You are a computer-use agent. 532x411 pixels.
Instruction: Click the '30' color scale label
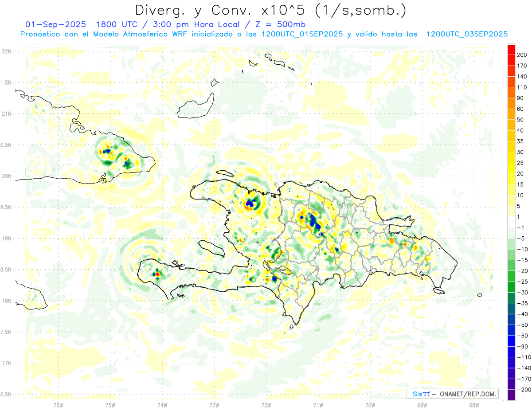(520, 152)
